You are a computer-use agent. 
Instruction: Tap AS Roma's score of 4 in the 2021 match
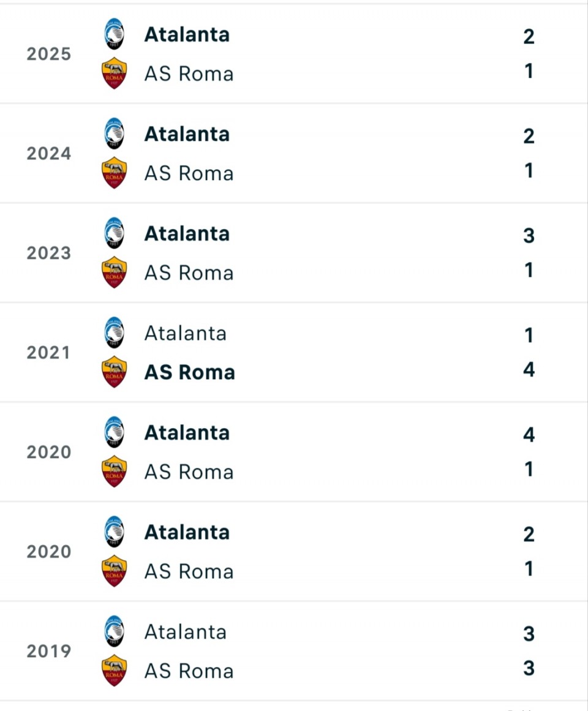[529, 370]
